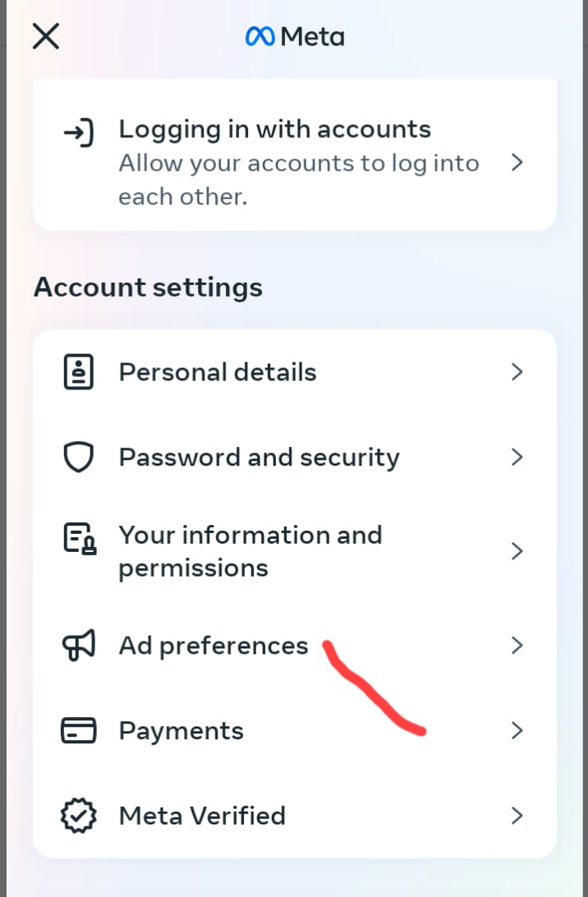
Task: Open the Meta Verified settings
Action: pos(202,815)
